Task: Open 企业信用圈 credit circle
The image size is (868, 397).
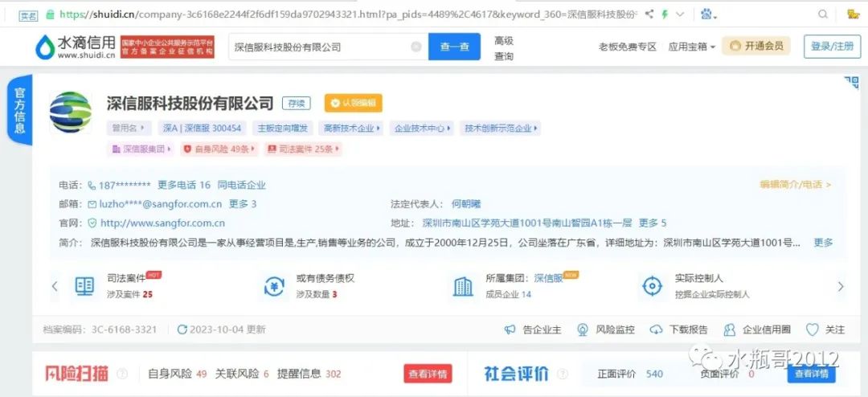Action: pos(757,329)
